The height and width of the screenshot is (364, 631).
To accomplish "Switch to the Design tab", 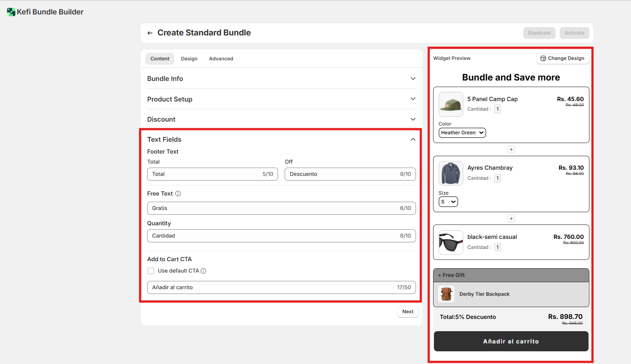I will (189, 59).
